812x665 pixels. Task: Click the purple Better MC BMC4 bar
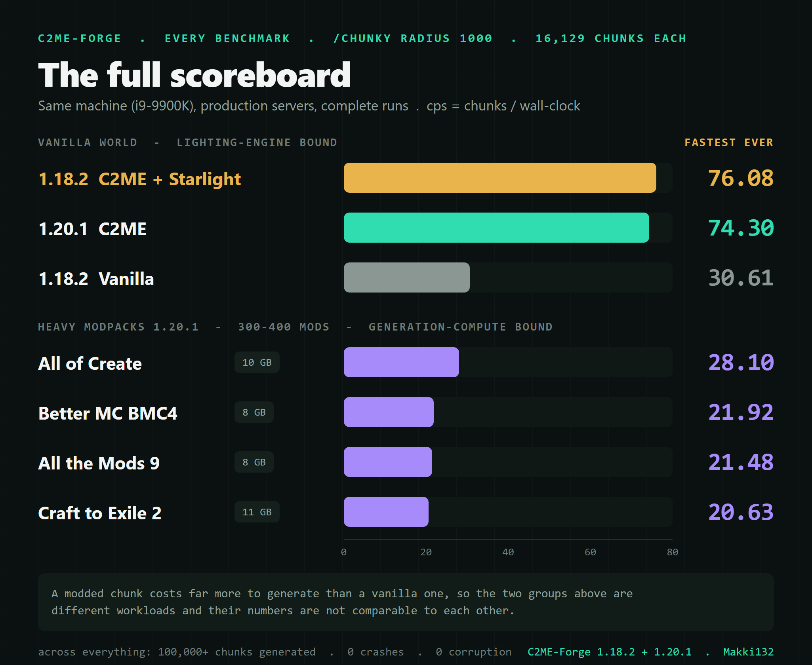point(389,412)
